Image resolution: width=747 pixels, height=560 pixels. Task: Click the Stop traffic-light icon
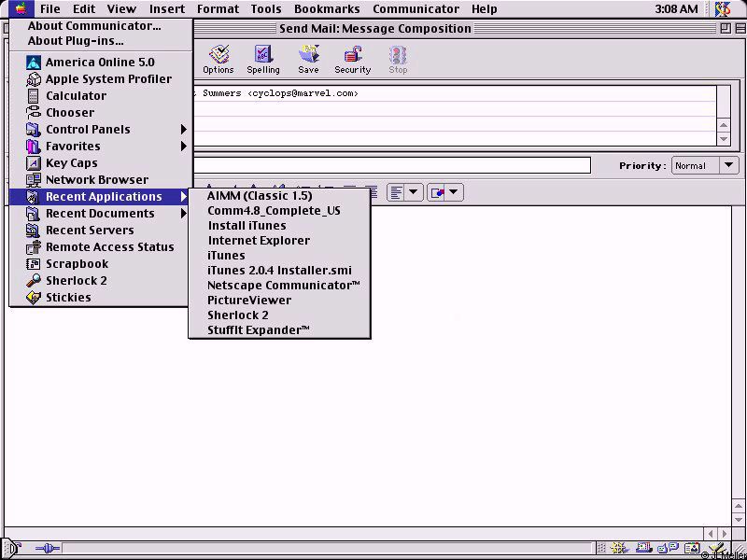398,60
